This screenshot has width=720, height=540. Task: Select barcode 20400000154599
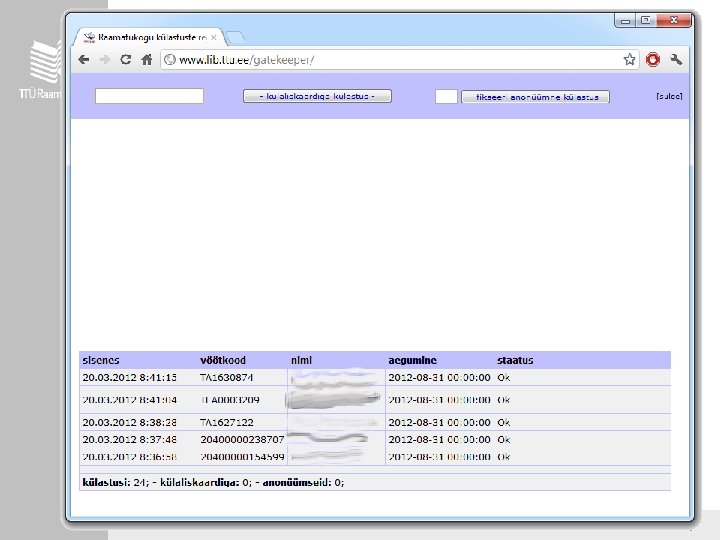(242, 457)
